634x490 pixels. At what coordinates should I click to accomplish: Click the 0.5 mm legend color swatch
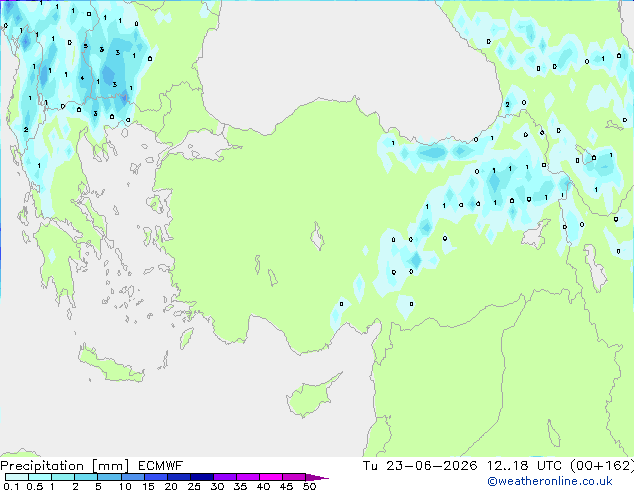pyautogui.click(x=40, y=477)
